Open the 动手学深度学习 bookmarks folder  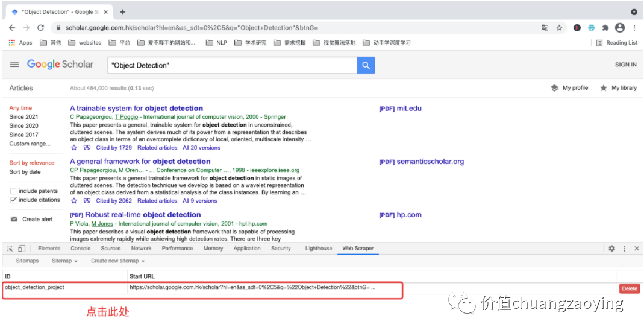[x=387, y=43]
